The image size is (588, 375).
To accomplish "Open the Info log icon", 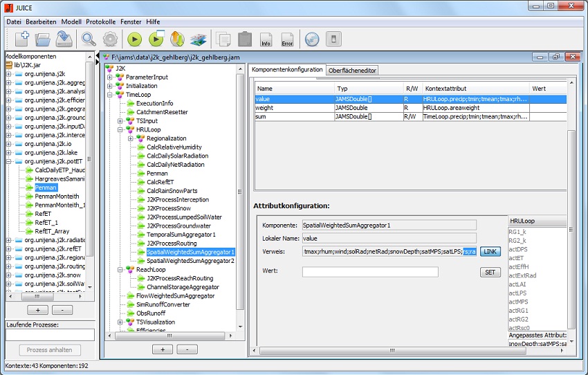I will (266, 39).
